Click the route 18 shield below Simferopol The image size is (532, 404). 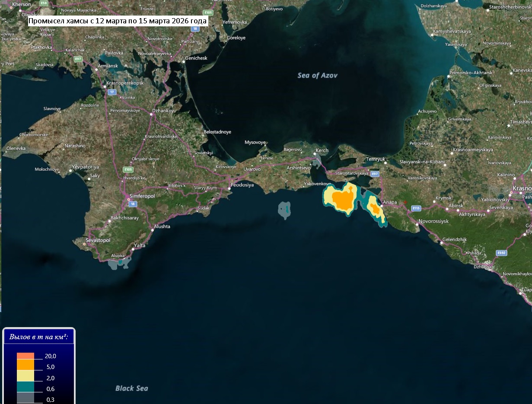click(x=133, y=204)
